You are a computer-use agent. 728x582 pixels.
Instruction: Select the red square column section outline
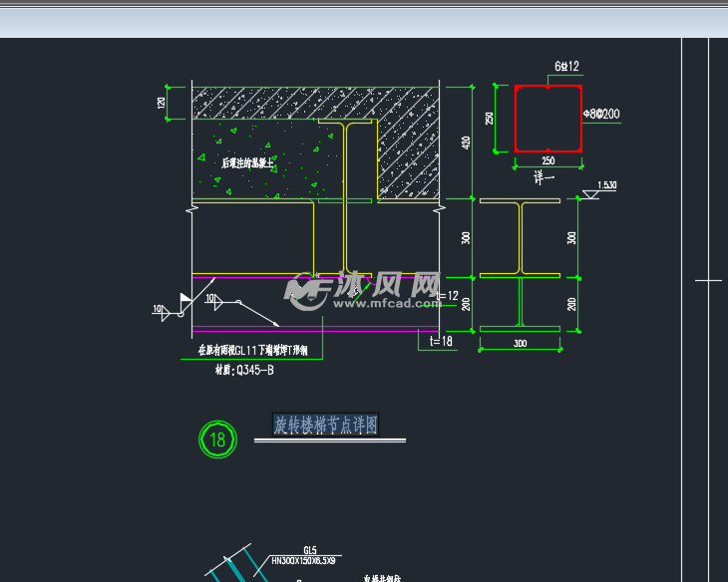click(x=548, y=119)
